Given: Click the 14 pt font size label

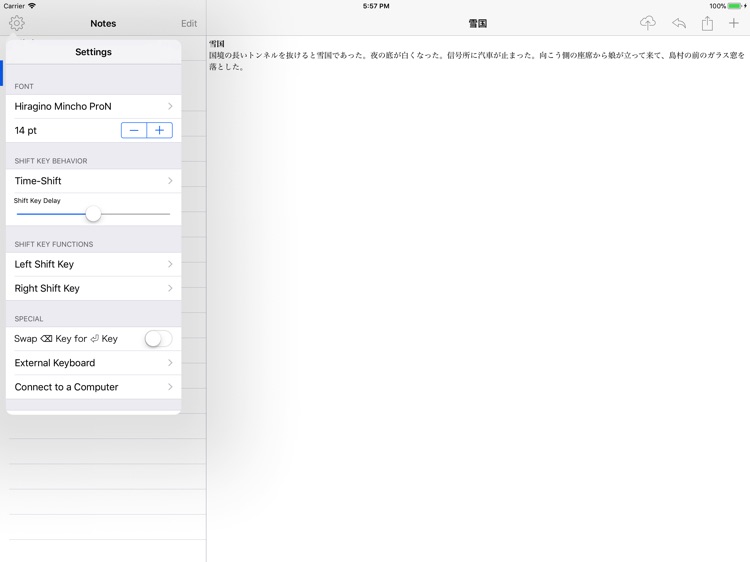Looking at the screenshot, I should tap(26, 131).
